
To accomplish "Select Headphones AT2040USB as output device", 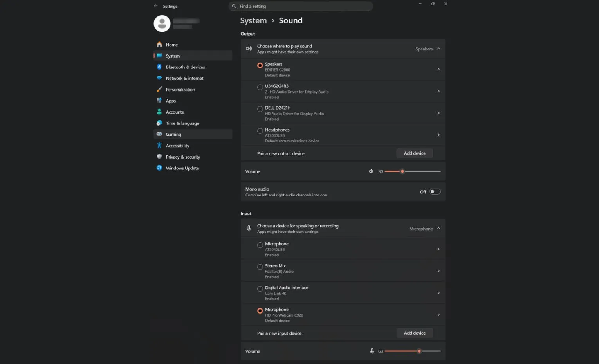I will (x=260, y=131).
